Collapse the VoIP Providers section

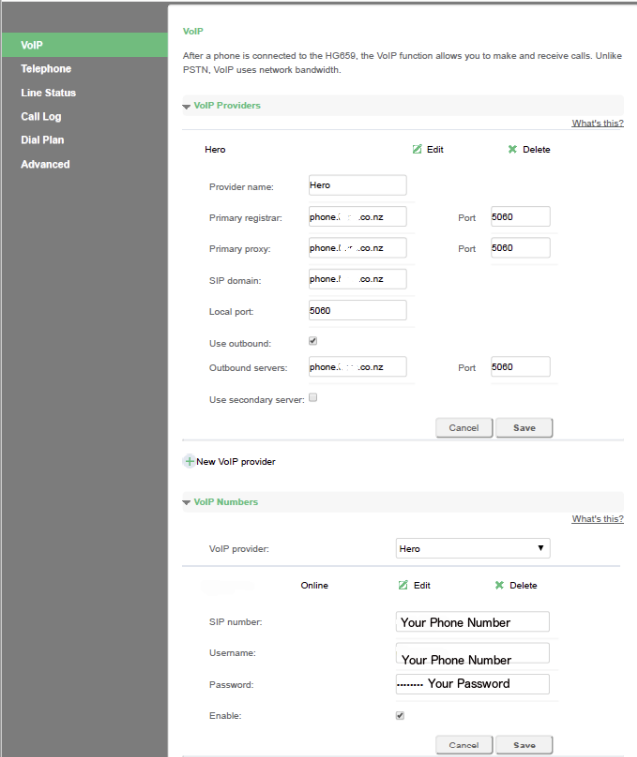tap(186, 107)
